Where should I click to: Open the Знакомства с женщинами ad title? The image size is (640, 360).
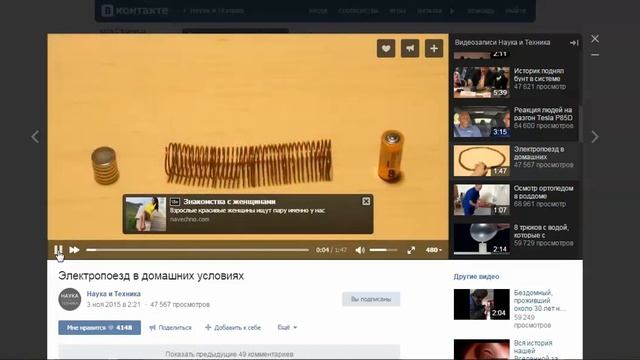click(x=229, y=202)
